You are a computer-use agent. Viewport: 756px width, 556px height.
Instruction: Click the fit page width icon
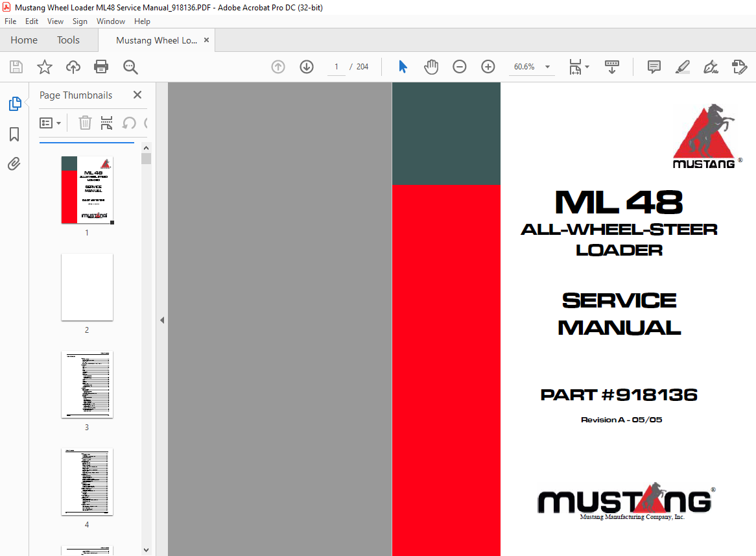(575, 67)
